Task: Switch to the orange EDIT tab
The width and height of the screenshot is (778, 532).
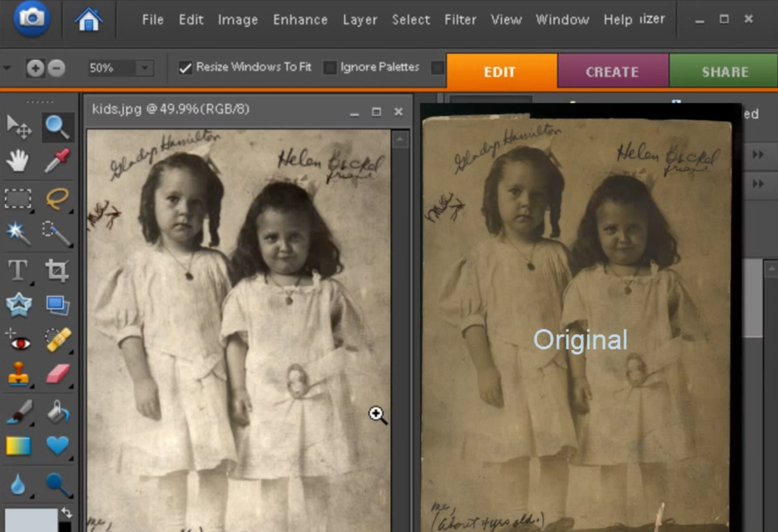Action: pyautogui.click(x=501, y=72)
